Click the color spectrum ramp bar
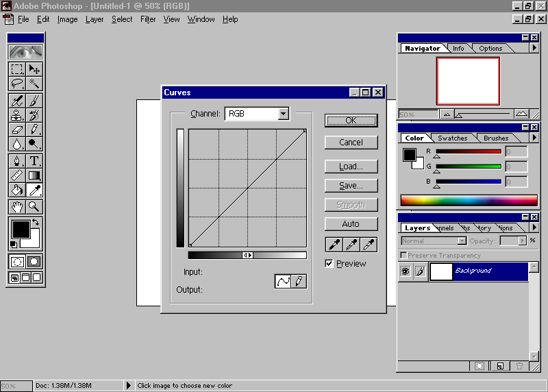 point(469,200)
